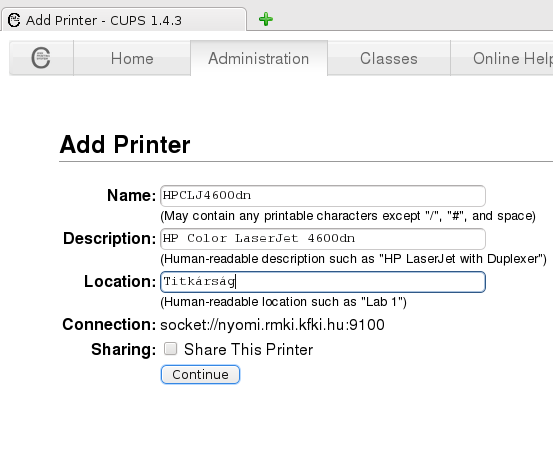Click the socket://nyomi.rmki.kfki.hu:9100 connection text
The height and width of the screenshot is (475, 553).
pos(272,324)
